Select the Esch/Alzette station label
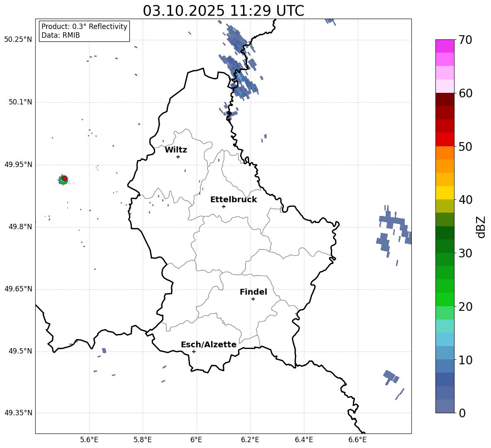The height and width of the screenshot is (448, 491). point(209,344)
